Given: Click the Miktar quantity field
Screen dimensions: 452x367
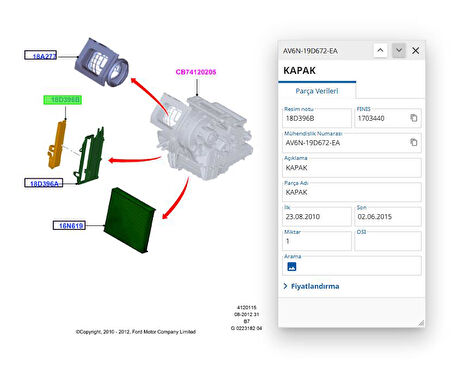Looking at the screenshot, I should [317, 241].
